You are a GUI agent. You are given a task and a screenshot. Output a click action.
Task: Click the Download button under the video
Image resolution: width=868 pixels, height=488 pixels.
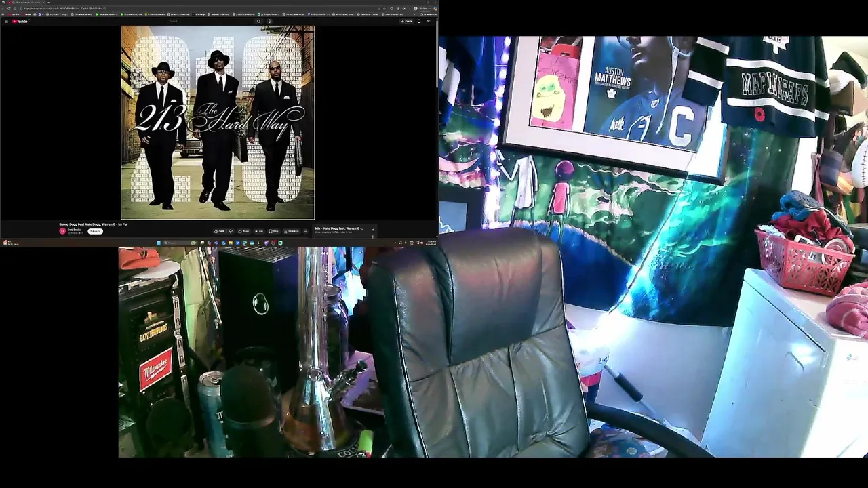coord(292,231)
